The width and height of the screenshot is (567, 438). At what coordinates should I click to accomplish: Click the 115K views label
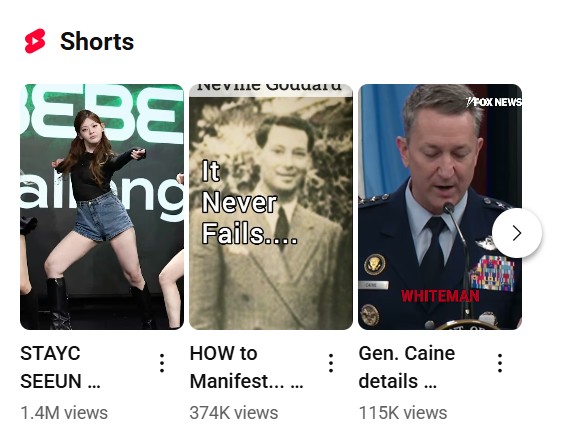tap(403, 413)
